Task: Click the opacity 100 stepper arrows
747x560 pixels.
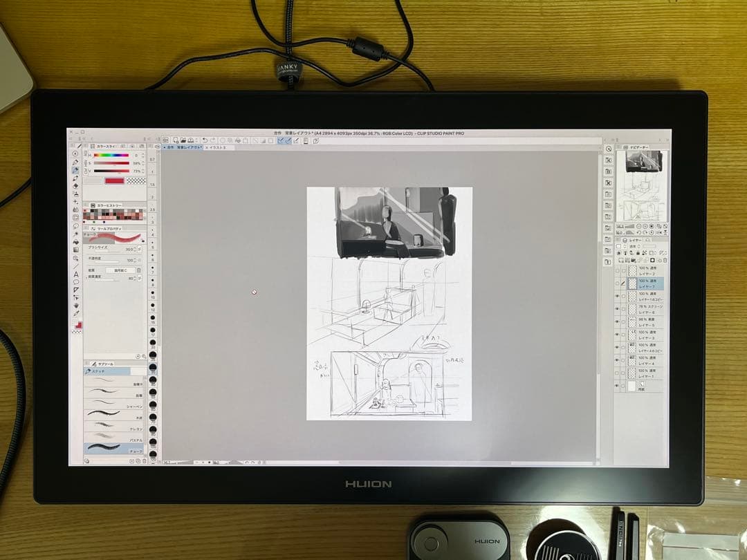Action: coord(135,261)
